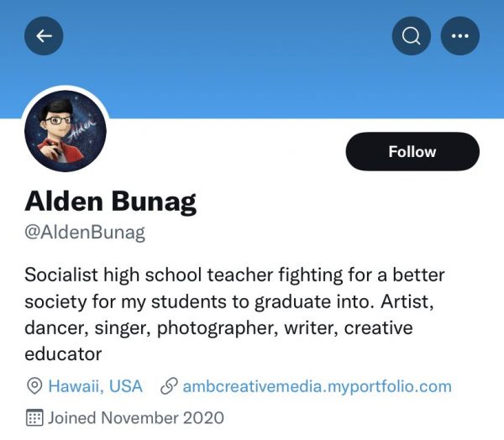Click the word educator ending the bio
The image size is (504, 440).
pyautogui.click(x=63, y=353)
